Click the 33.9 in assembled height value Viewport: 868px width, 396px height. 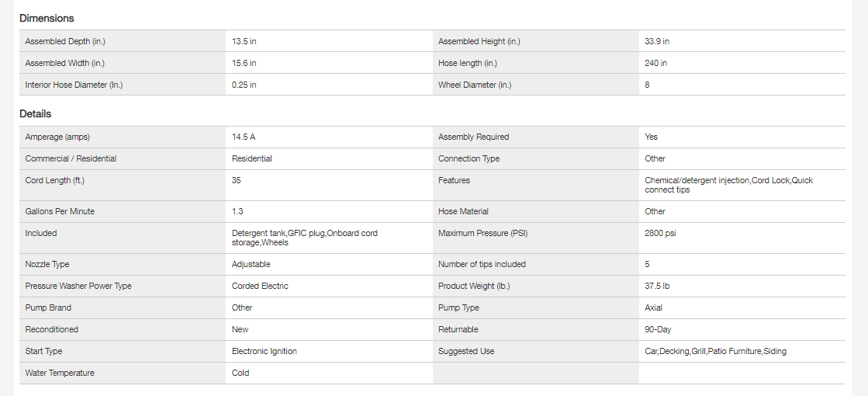(x=657, y=41)
